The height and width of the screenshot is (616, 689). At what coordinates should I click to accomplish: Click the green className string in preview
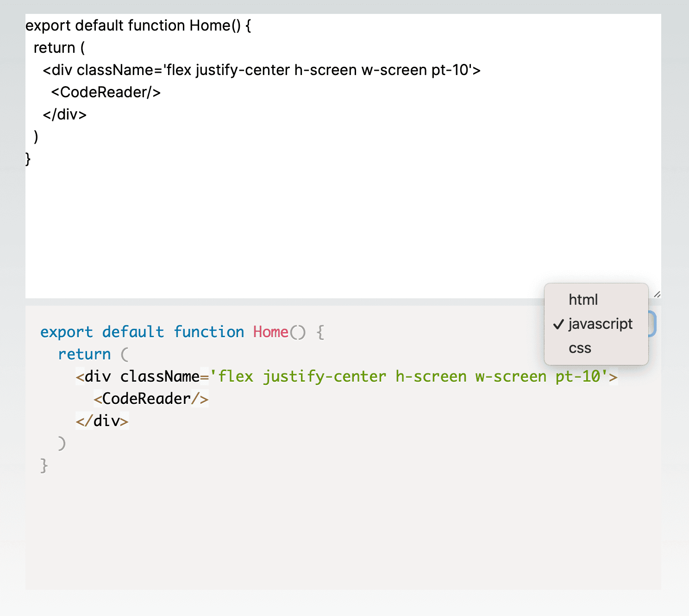[408, 377]
